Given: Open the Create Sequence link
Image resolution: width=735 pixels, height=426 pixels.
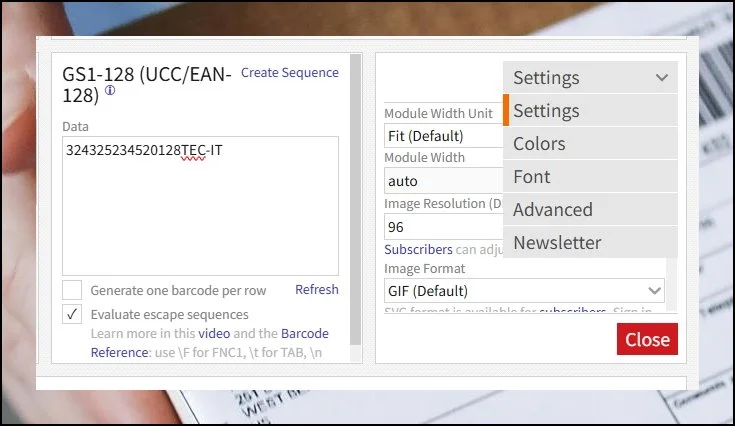Looking at the screenshot, I should [x=289, y=73].
